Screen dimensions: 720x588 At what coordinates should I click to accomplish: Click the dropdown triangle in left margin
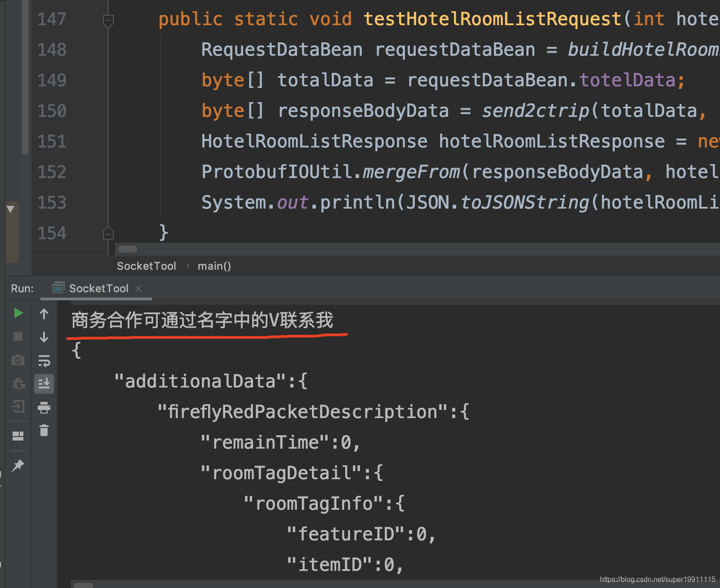(10, 209)
